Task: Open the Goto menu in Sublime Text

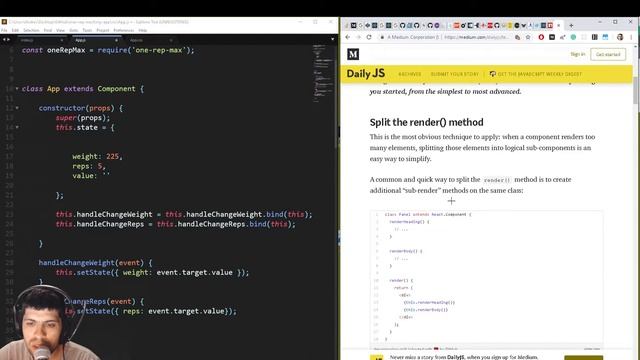Action: [x=73, y=30]
